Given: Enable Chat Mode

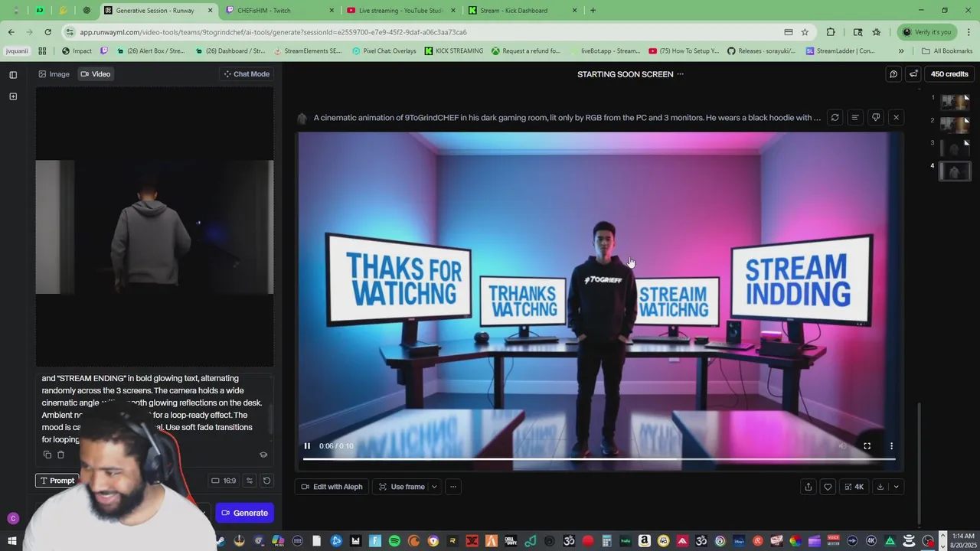Looking at the screenshot, I should (x=247, y=74).
